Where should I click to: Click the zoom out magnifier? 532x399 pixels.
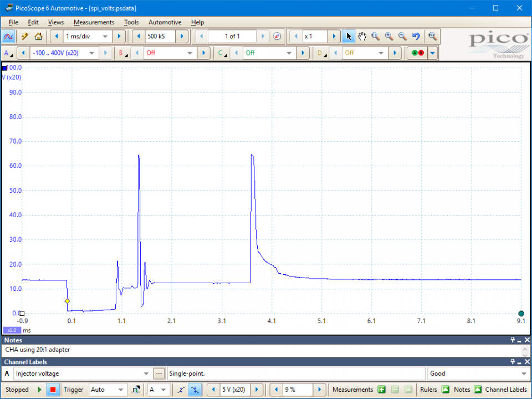pyautogui.click(x=402, y=37)
